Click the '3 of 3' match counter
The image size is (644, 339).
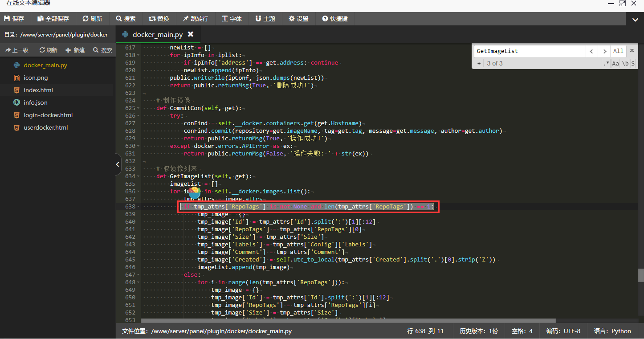click(x=494, y=63)
